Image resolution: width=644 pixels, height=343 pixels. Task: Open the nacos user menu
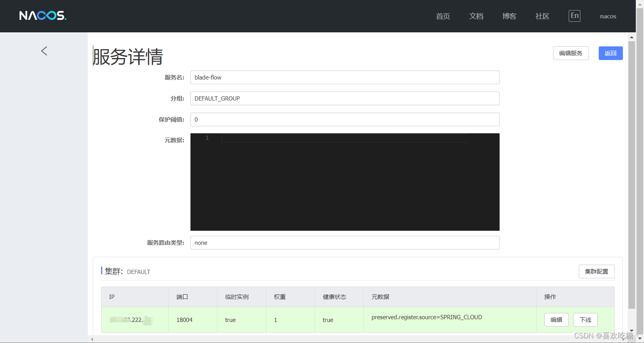(x=608, y=16)
